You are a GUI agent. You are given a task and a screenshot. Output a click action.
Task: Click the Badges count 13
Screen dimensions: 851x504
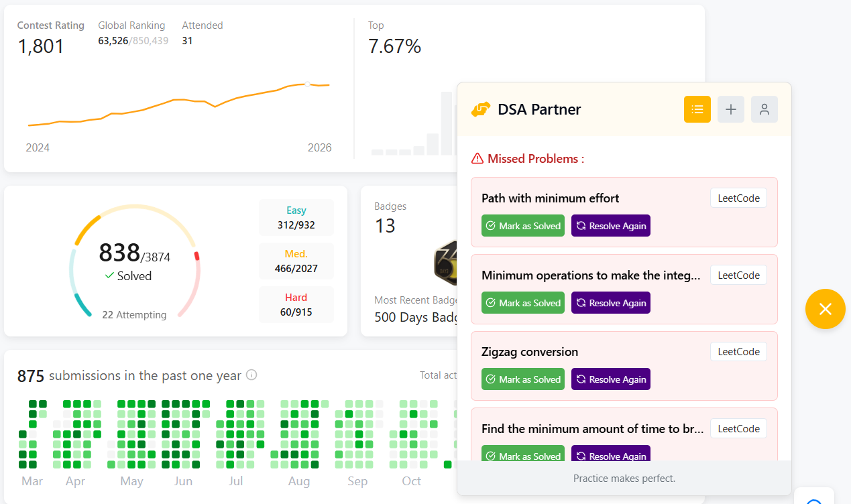[385, 226]
